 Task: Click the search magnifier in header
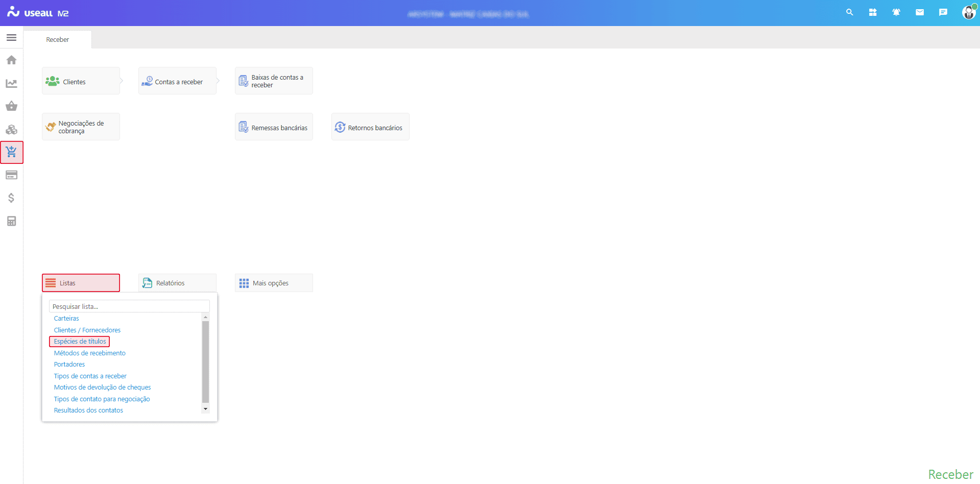[849, 12]
